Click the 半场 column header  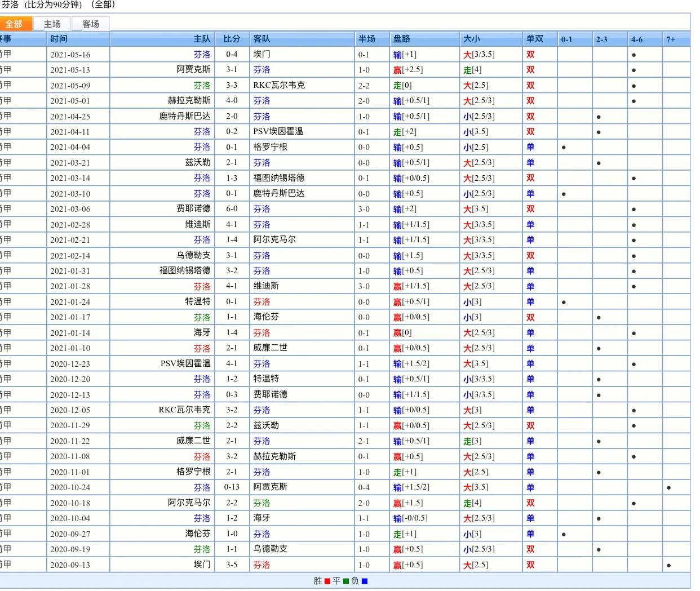(x=366, y=39)
